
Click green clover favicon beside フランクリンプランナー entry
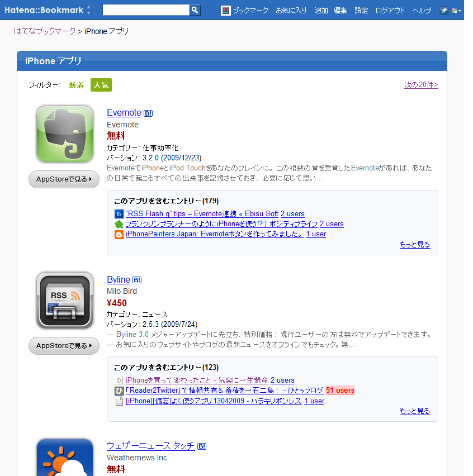(x=119, y=225)
